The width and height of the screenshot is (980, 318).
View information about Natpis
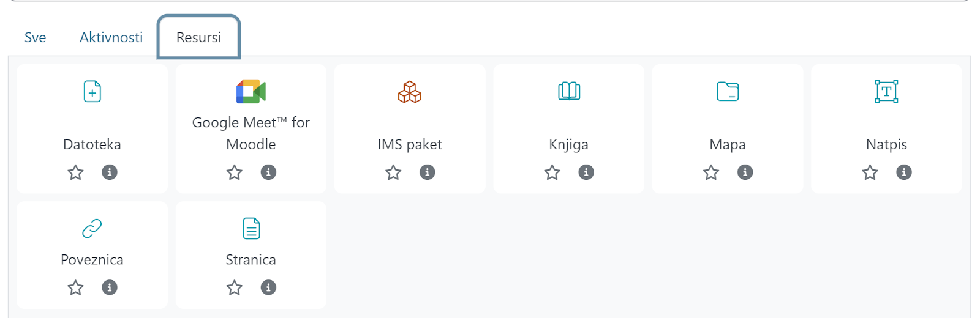point(904,172)
